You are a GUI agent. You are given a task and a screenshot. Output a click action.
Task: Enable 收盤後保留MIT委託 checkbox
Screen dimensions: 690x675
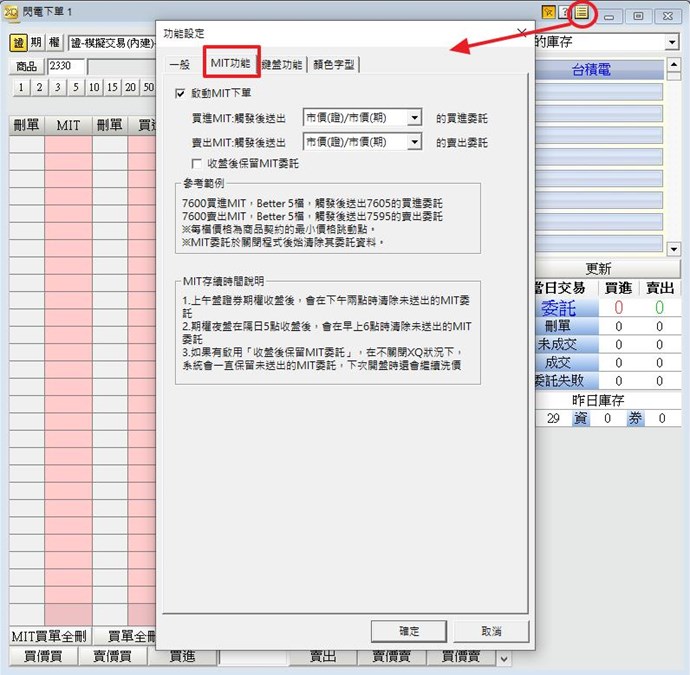coord(197,163)
